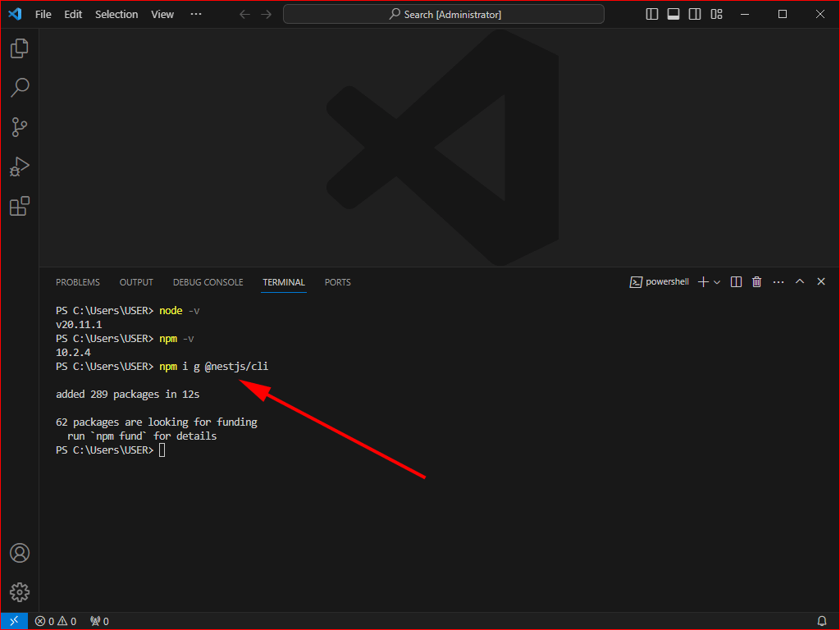Go forward with the right navigation arrow
The width and height of the screenshot is (840, 630).
click(x=267, y=15)
